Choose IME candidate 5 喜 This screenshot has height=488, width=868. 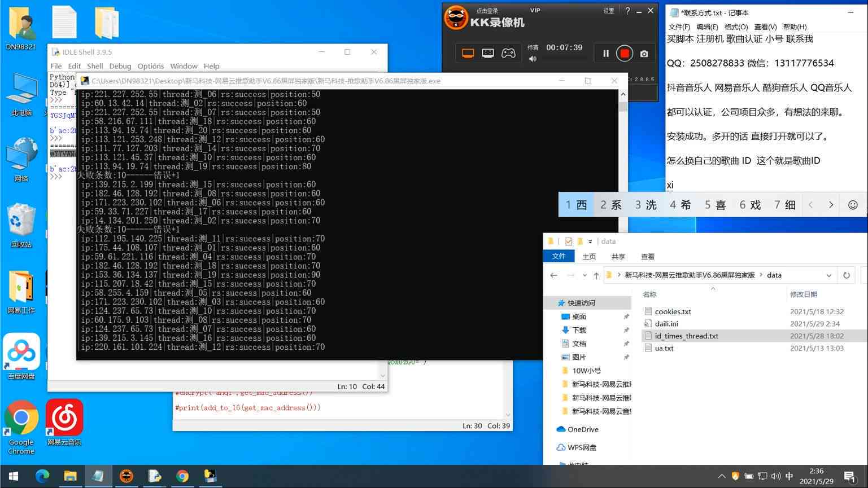[715, 205]
